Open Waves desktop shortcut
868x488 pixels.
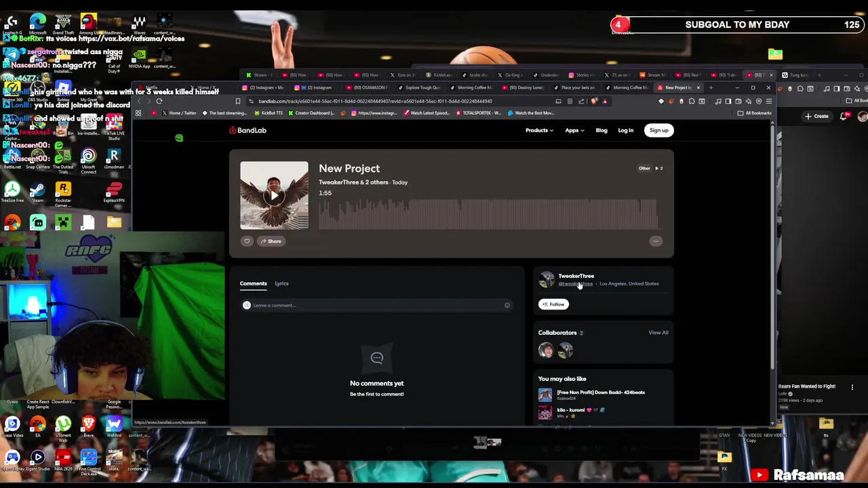click(x=139, y=24)
